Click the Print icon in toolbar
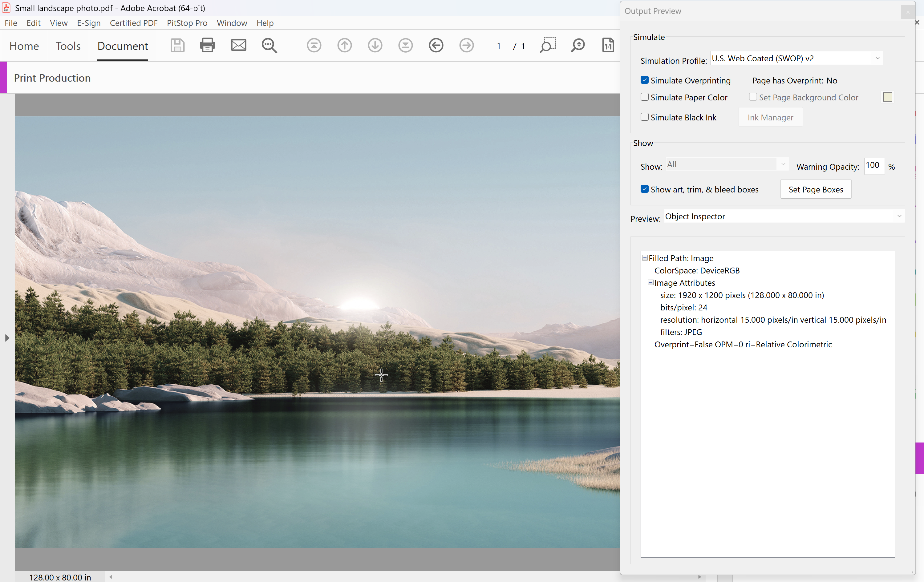Screen dimensions: 924x582 click(x=207, y=45)
